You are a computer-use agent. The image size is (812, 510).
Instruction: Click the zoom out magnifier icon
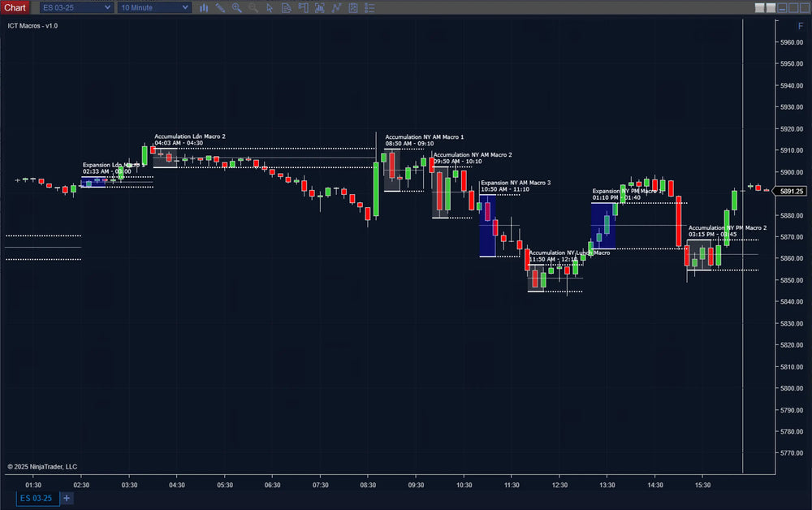(x=253, y=7)
